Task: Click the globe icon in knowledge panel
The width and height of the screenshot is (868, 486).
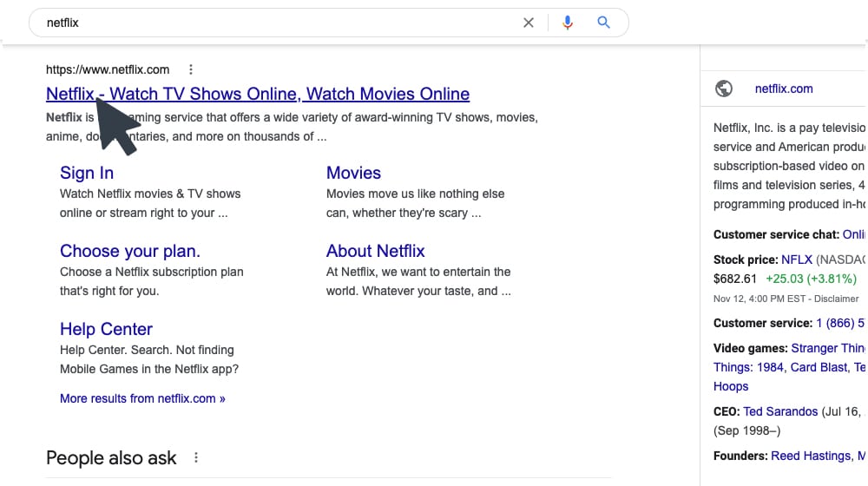Action: click(x=723, y=89)
